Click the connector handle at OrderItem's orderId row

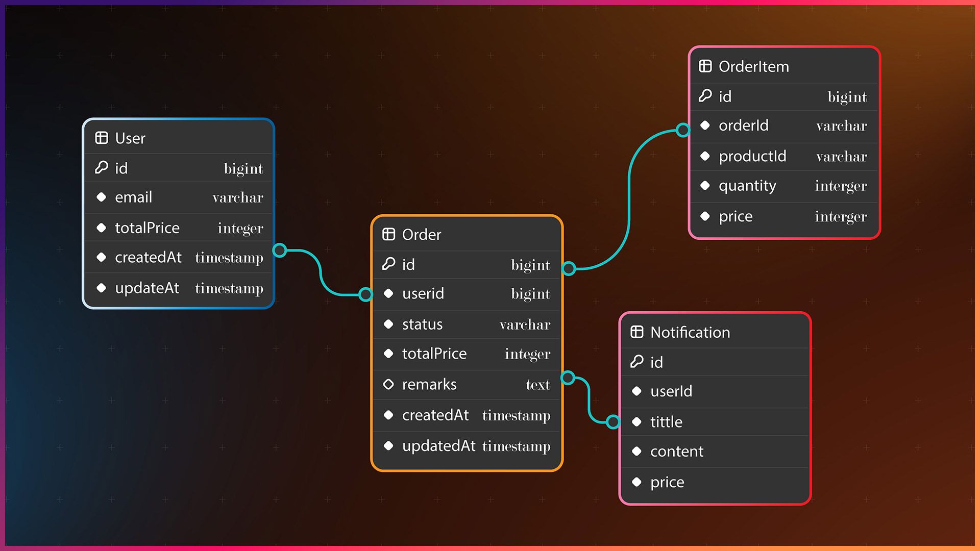point(682,130)
